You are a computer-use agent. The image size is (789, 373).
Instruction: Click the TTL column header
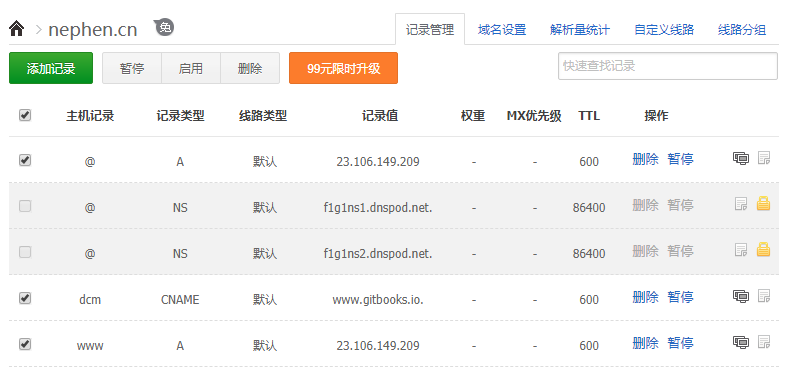click(589, 116)
